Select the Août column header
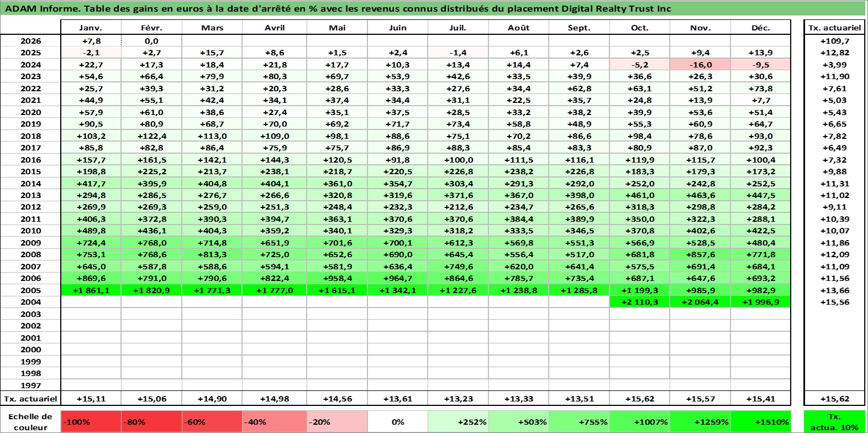868x433 pixels. pos(519,28)
